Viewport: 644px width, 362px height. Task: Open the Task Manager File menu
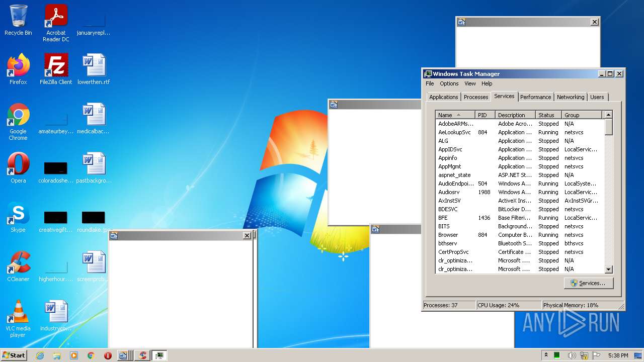430,83
